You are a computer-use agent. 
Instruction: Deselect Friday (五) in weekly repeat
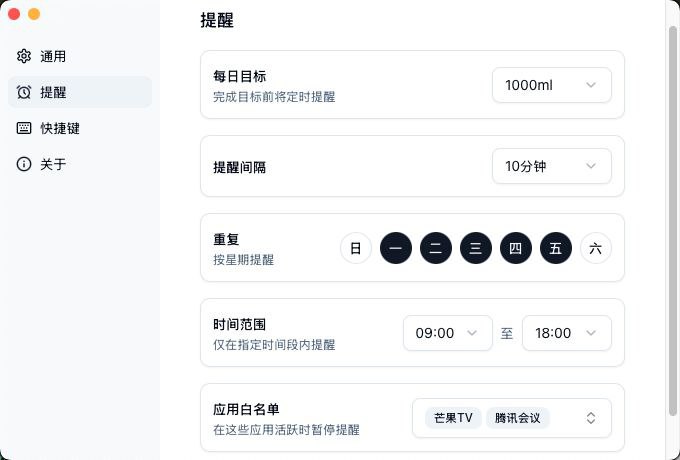point(556,248)
